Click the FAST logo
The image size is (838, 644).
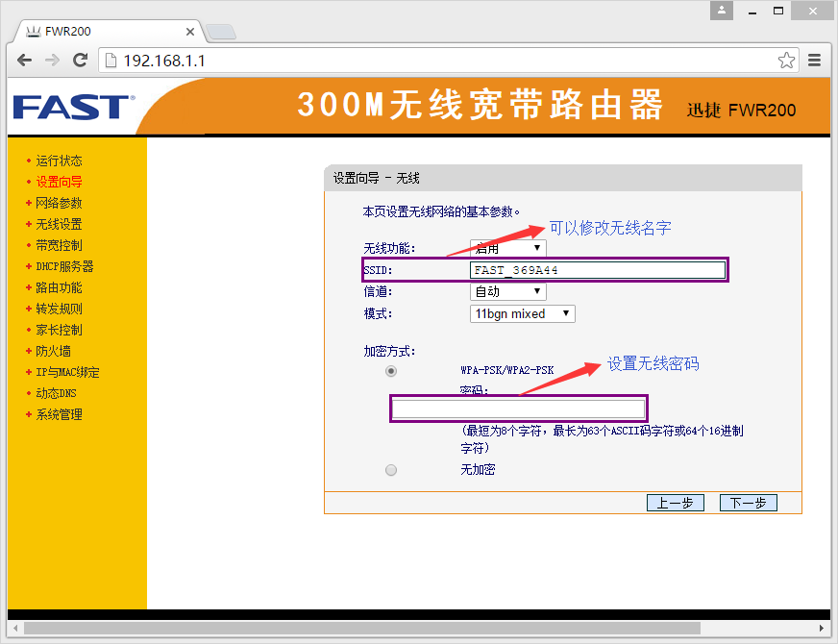(74, 107)
